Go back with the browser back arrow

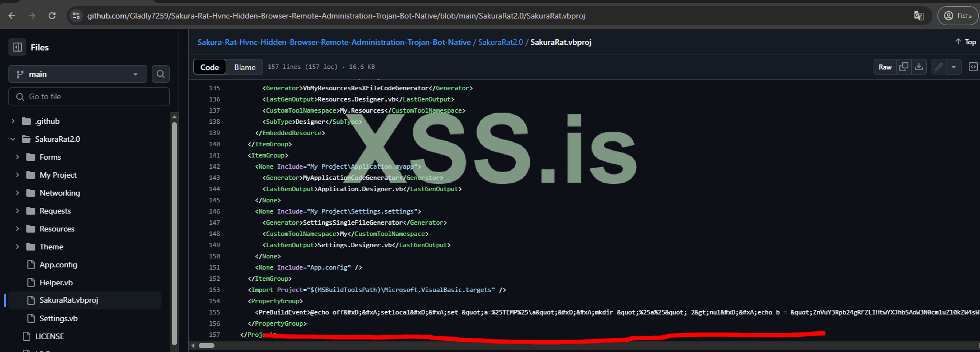point(12,16)
